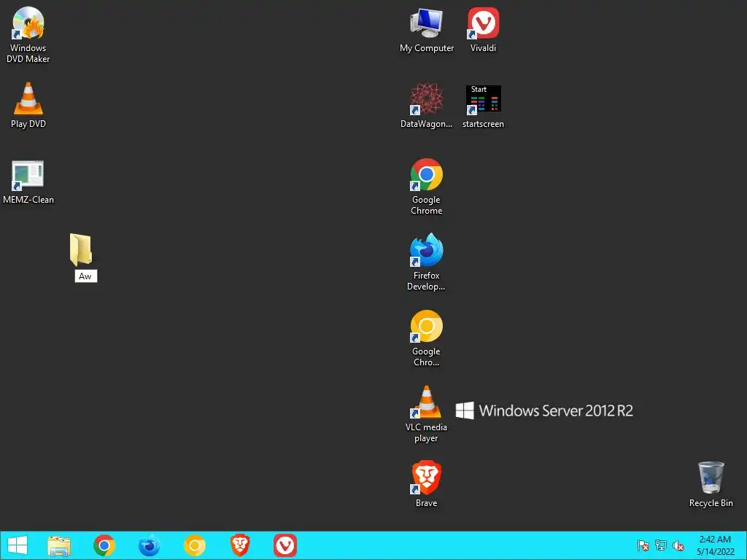Click the muted volume tray icon

coord(678,545)
